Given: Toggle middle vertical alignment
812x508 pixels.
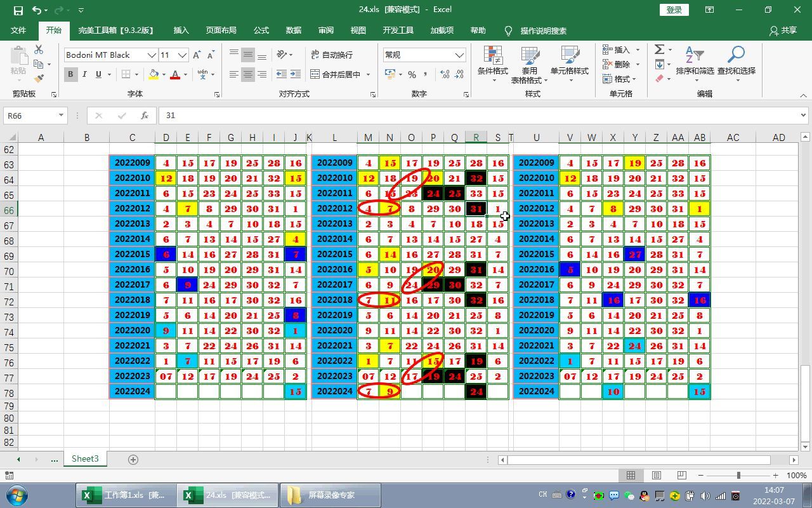Looking at the screenshot, I should click(x=247, y=55).
